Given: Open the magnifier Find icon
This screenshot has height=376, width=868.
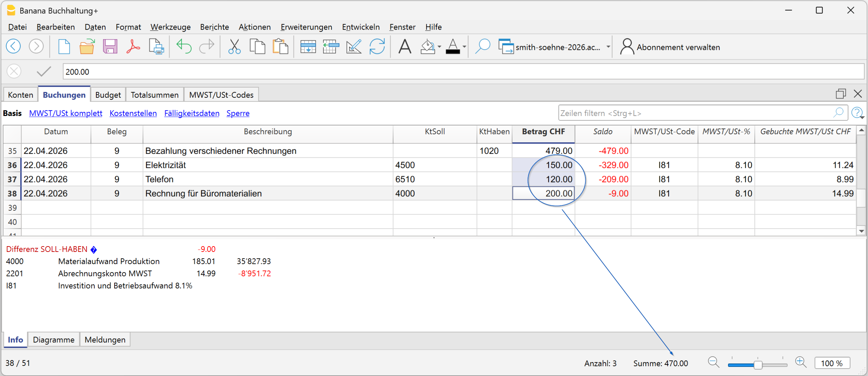Looking at the screenshot, I should pyautogui.click(x=482, y=47).
